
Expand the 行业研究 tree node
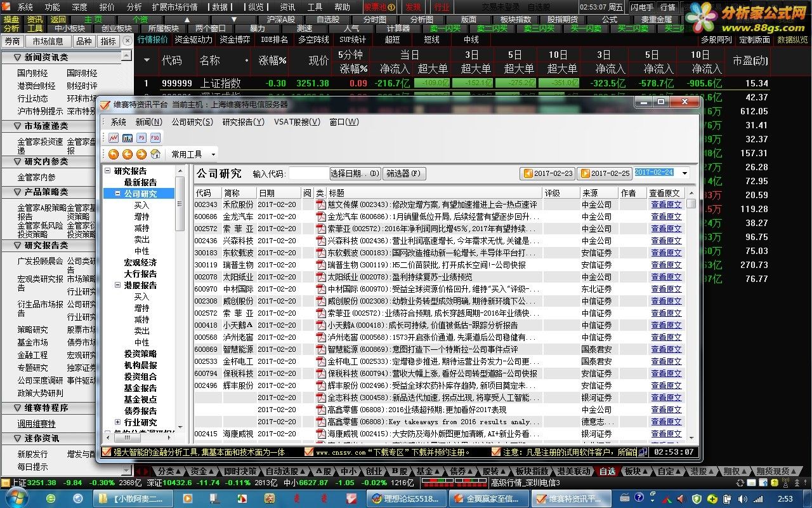pyautogui.click(x=118, y=422)
